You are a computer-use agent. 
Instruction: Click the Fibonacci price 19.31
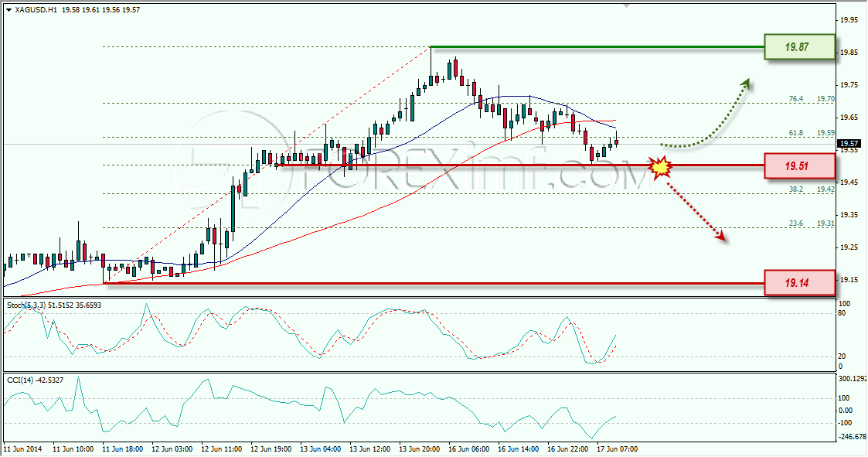click(825, 223)
